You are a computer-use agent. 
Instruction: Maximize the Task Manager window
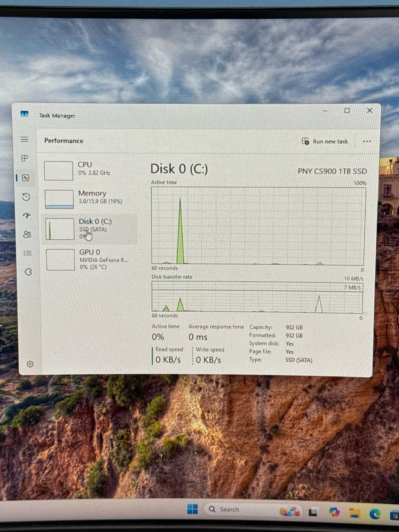pyautogui.click(x=347, y=111)
